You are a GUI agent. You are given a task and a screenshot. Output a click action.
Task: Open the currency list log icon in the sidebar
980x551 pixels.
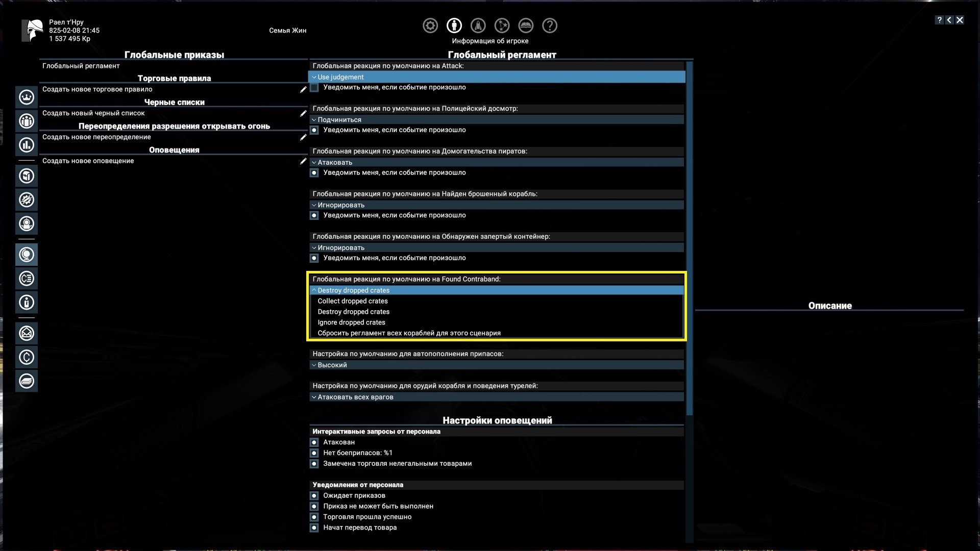[27, 279]
